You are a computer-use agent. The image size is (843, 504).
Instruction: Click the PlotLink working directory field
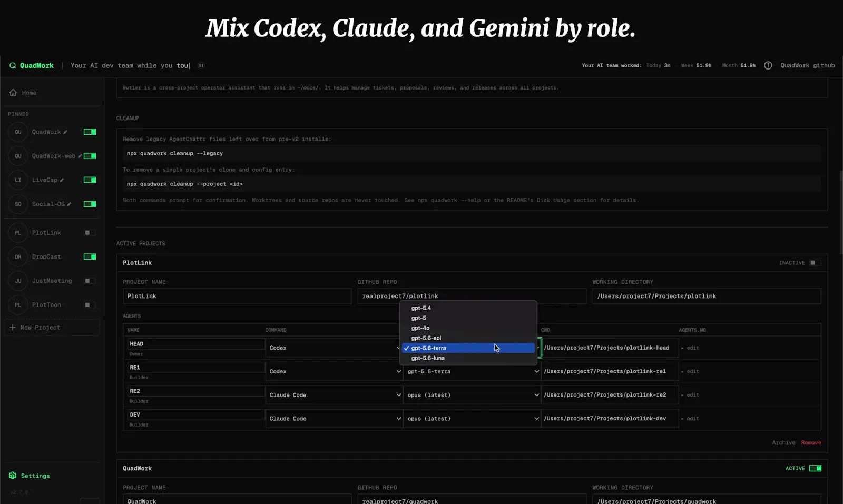coord(707,296)
